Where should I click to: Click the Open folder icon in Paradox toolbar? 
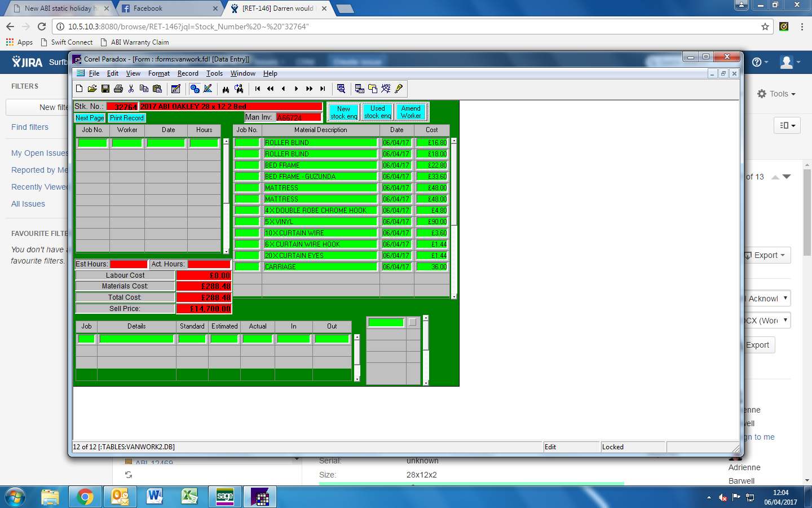92,89
